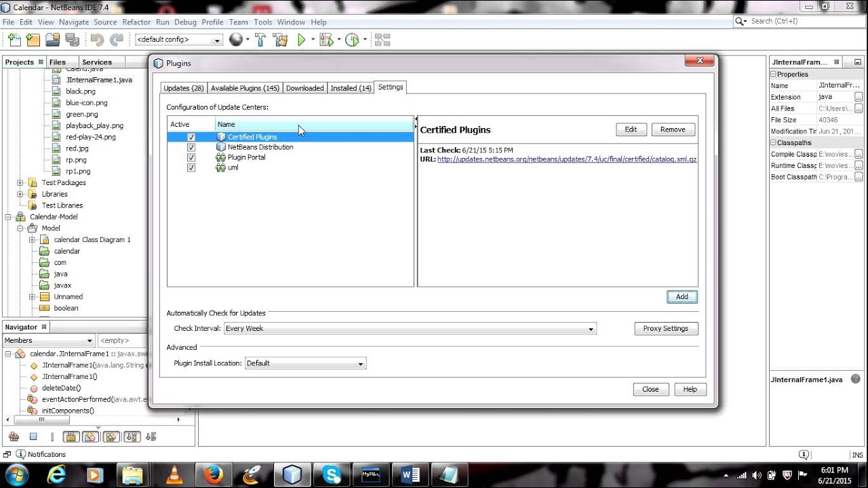
Task: Open the default config dropdown
Action: point(179,40)
